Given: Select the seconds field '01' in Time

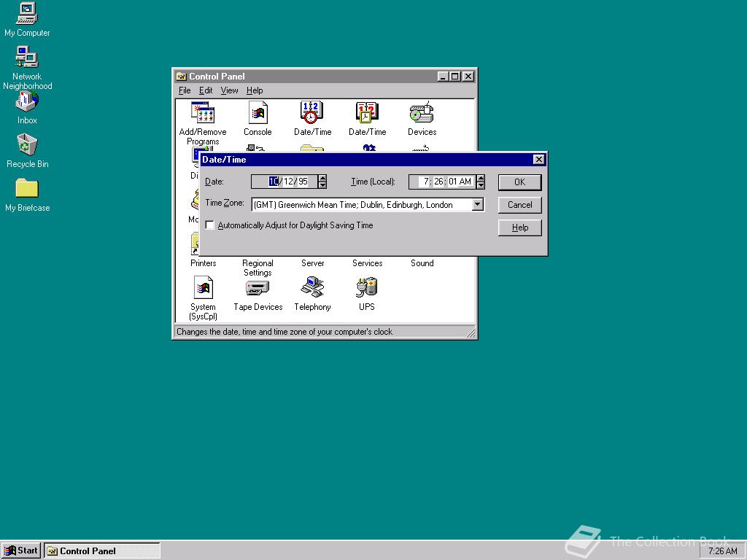Looking at the screenshot, I should tap(452, 182).
